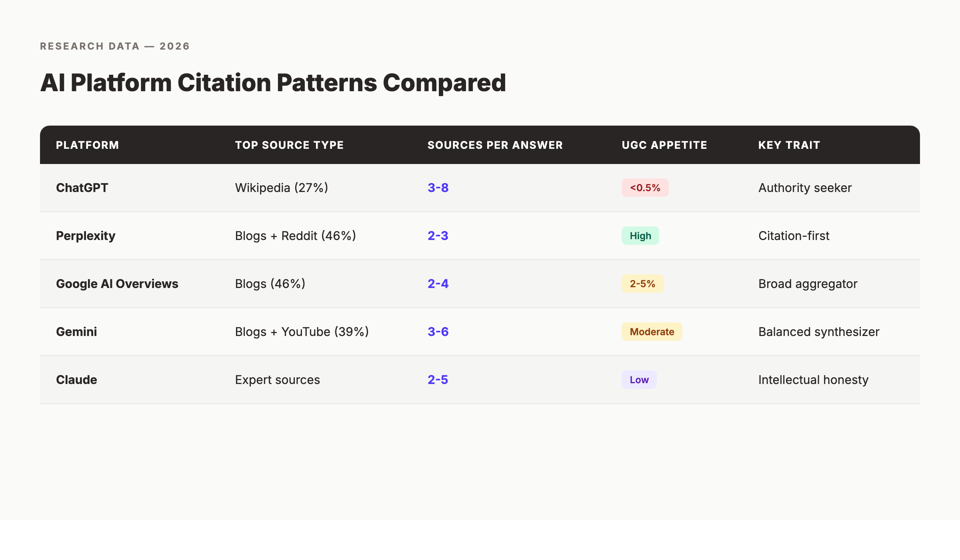Click the PLATFORM column header
This screenshot has height=560, width=960.
pyautogui.click(x=87, y=145)
